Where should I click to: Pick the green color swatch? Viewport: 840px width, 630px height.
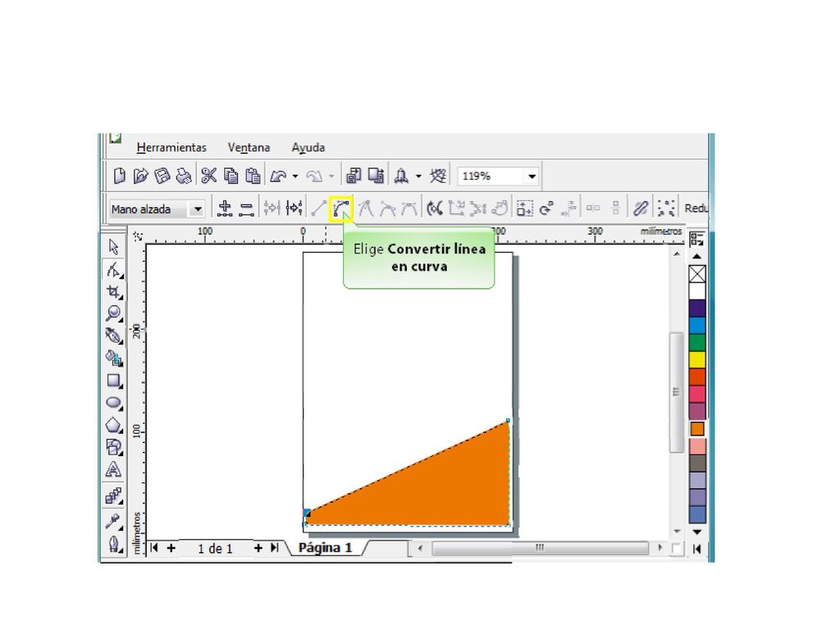tap(697, 342)
